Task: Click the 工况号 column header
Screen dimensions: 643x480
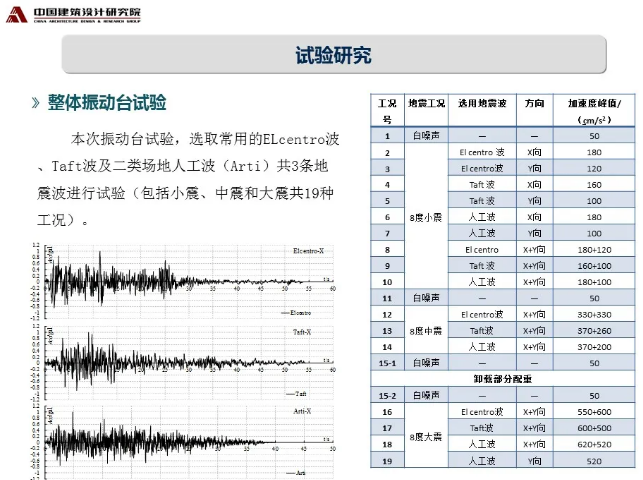Action: (x=386, y=111)
